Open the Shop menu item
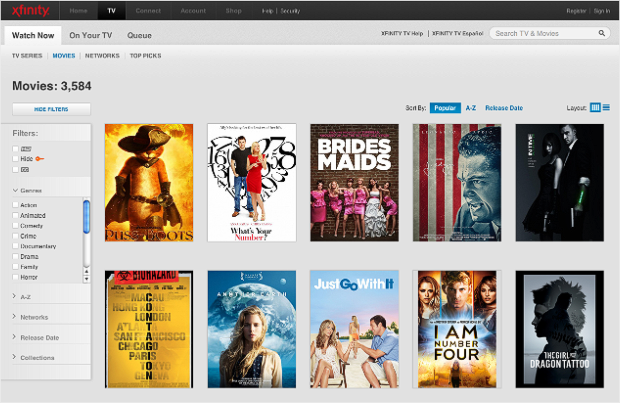Image resolution: width=620 pixels, height=403 pixels. (x=233, y=11)
